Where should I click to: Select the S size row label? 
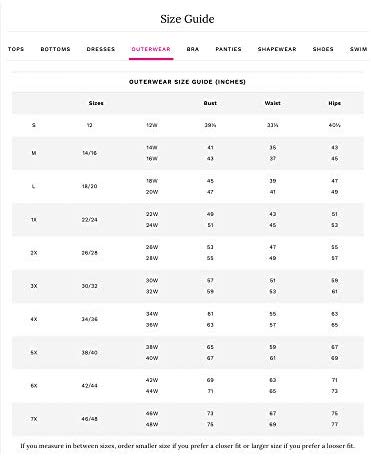click(34, 125)
